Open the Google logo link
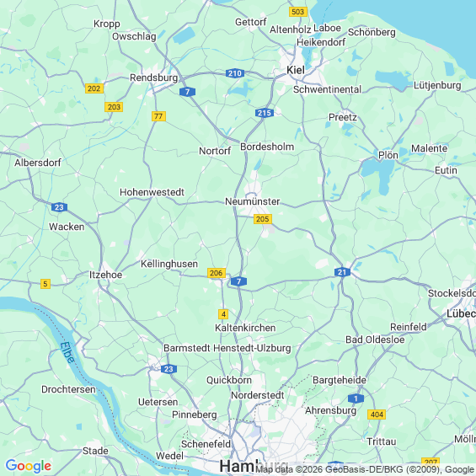This screenshot has width=476, height=476. click(29, 466)
